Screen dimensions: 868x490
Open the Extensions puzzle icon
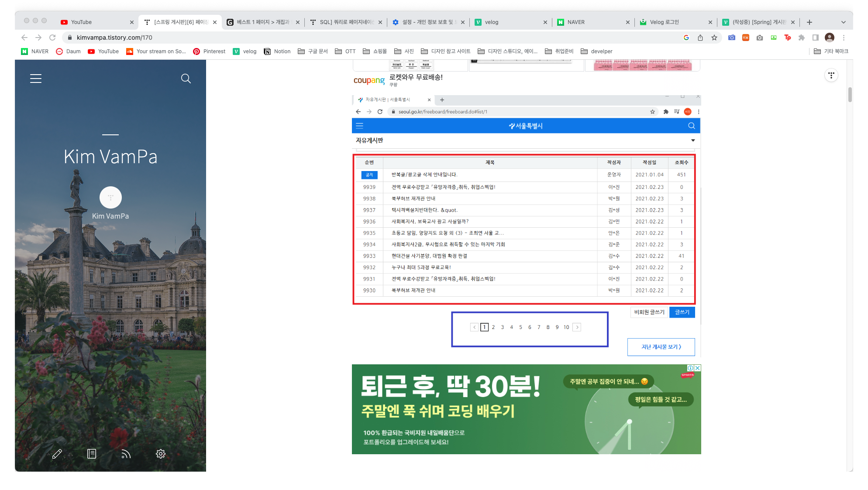[x=802, y=38]
